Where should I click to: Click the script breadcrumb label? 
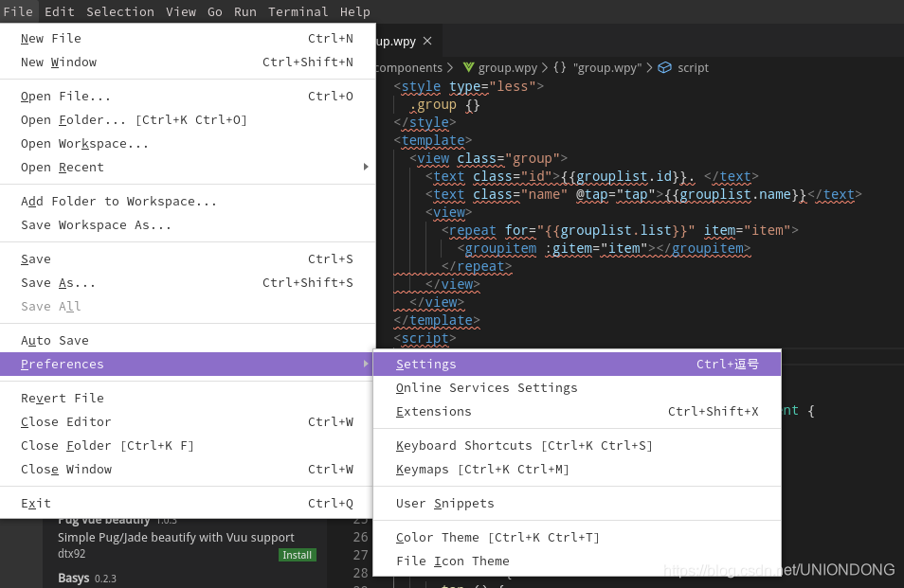click(x=693, y=68)
